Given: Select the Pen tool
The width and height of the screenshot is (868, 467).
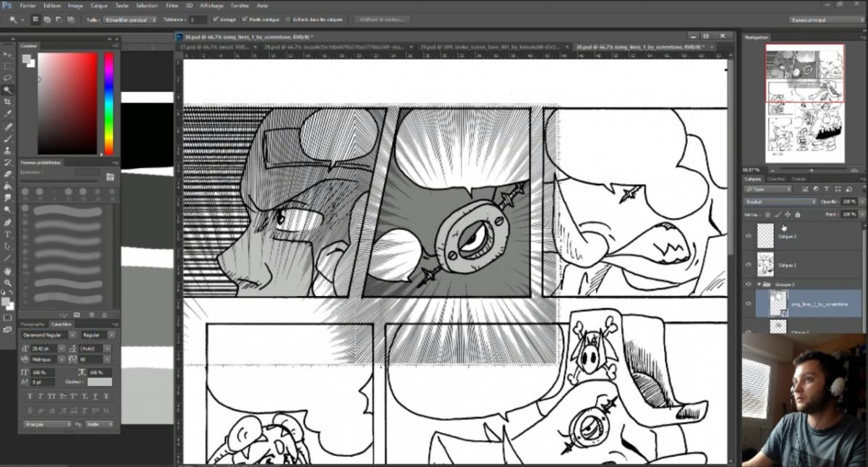Looking at the screenshot, I should (x=8, y=222).
